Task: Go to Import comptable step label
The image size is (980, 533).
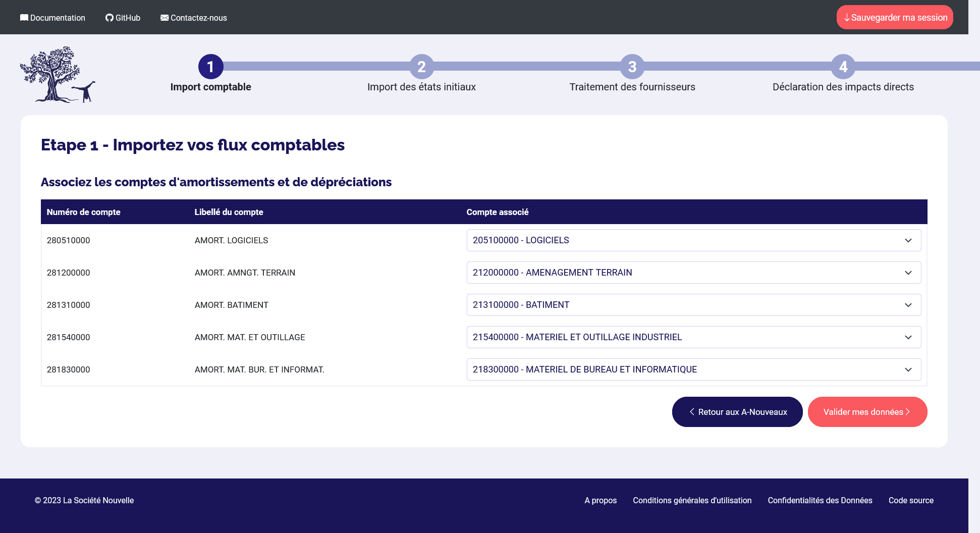Action: (x=211, y=87)
